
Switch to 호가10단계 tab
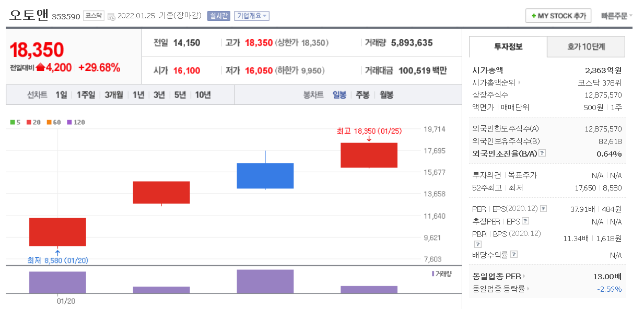click(x=586, y=47)
